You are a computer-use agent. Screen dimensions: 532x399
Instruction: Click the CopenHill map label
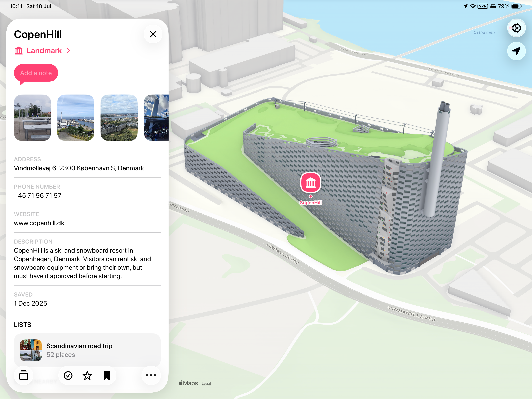point(310,203)
